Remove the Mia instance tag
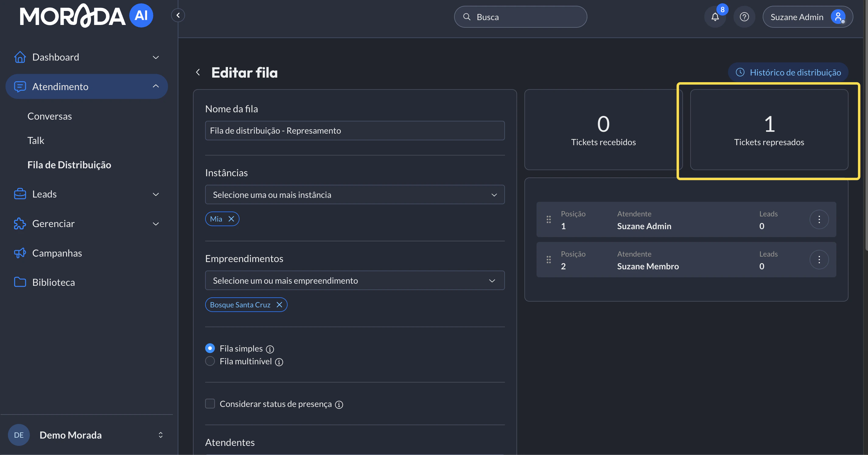This screenshot has height=455, width=868. point(231,219)
